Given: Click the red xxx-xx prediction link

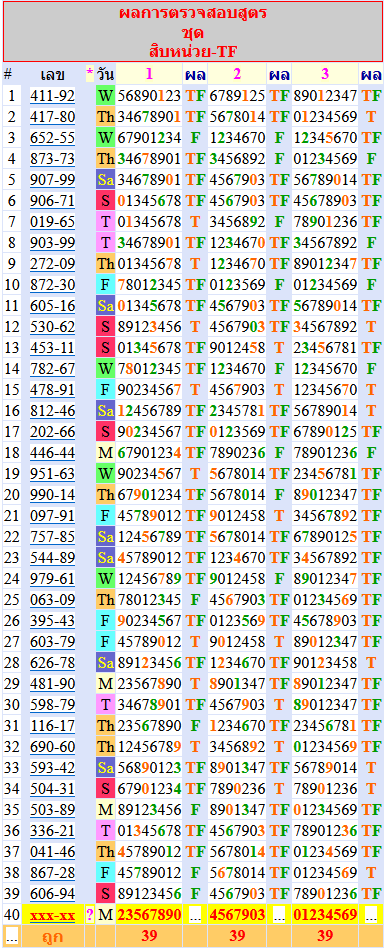Looking at the screenshot, I should click(53, 914).
